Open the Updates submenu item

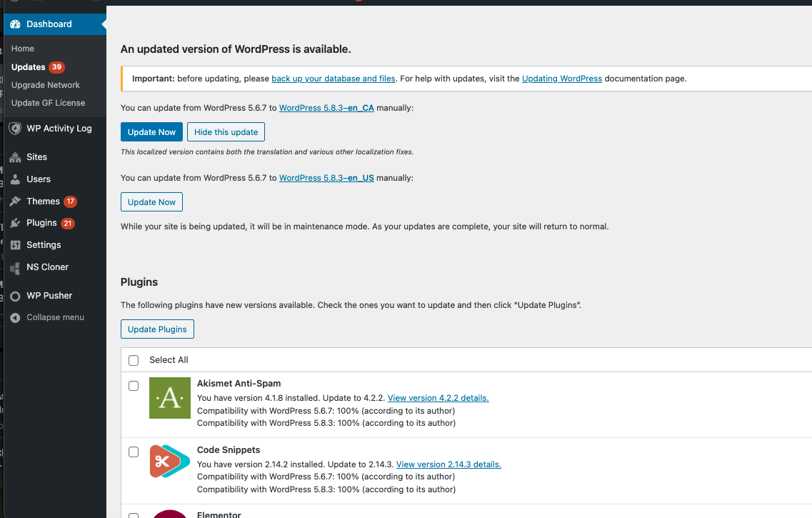point(29,67)
